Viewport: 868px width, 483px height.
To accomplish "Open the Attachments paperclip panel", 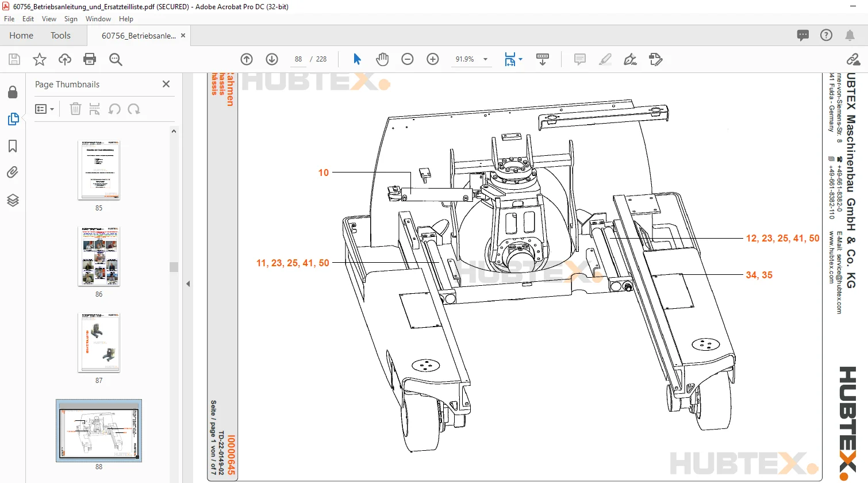I will [13, 172].
